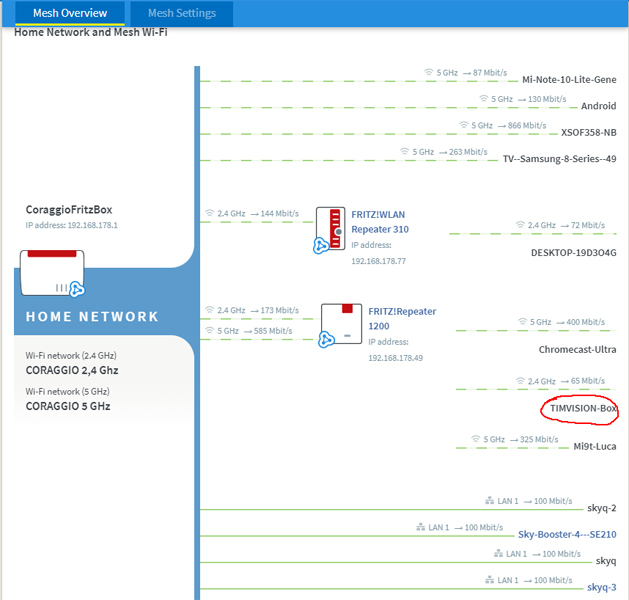Click the CORAGGIO 2,4 Ghz network name
The height and width of the screenshot is (600, 629).
click(x=72, y=370)
